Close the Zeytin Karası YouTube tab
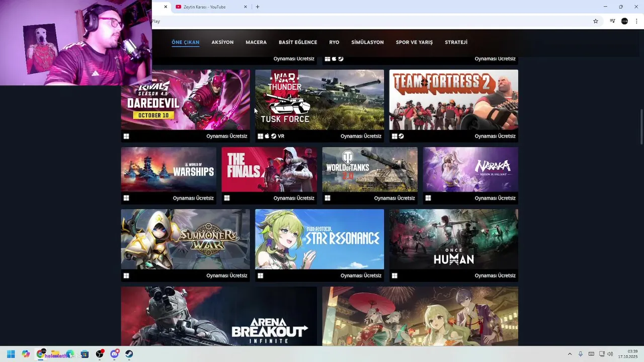The height and width of the screenshot is (362, 644). point(246,7)
